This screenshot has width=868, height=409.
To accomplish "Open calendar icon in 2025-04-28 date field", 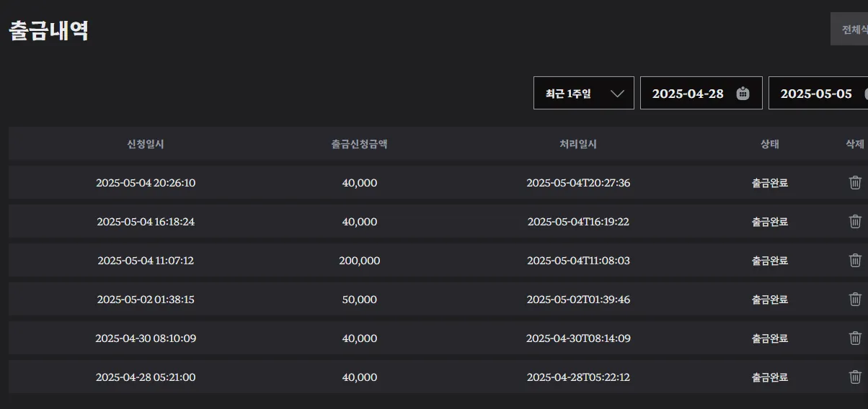I will (743, 94).
